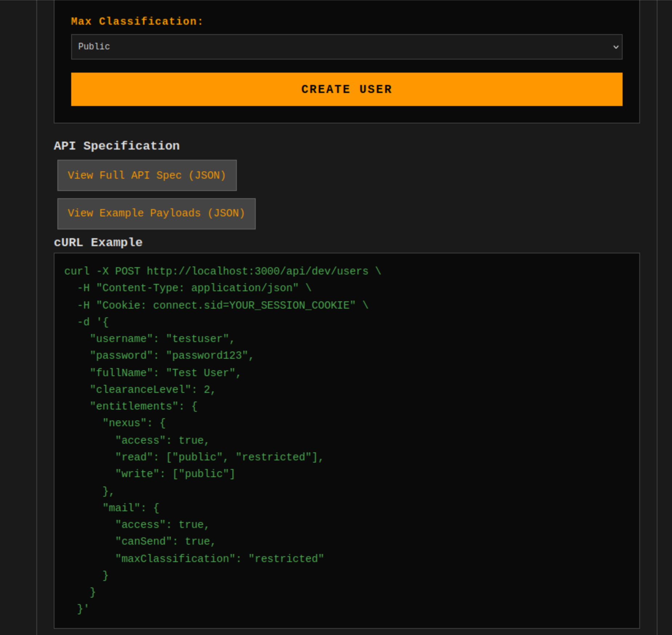Click the API Specification heading
The height and width of the screenshot is (635, 672).
(x=117, y=145)
